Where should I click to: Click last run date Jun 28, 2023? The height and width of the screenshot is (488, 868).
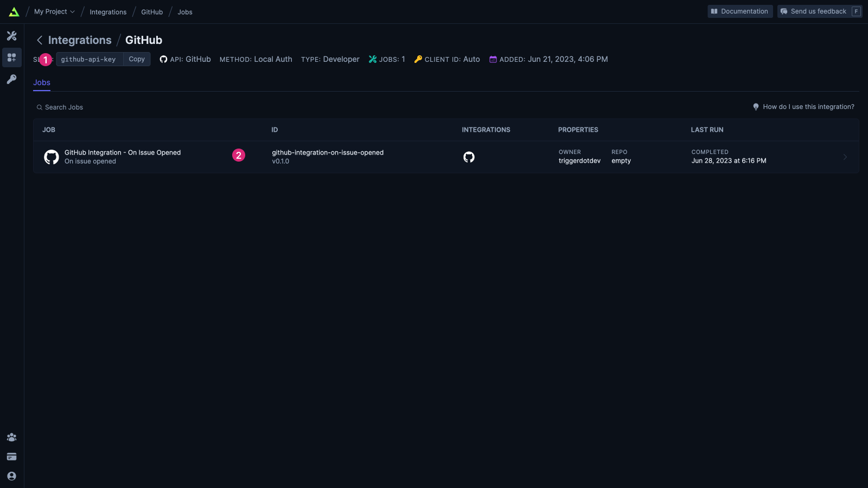[729, 161]
